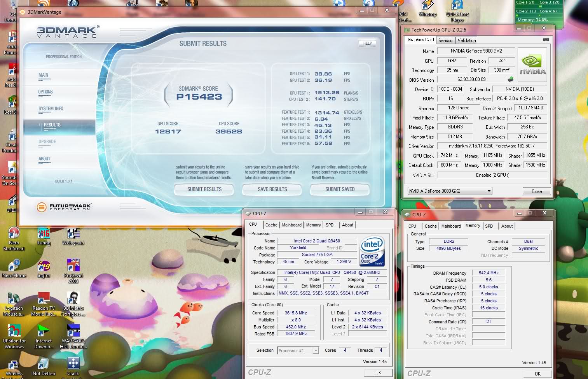Image resolution: width=588 pixels, height=379 pixels.
Task: Click OK in the right CPU-Z window
Action: (537, 374)
